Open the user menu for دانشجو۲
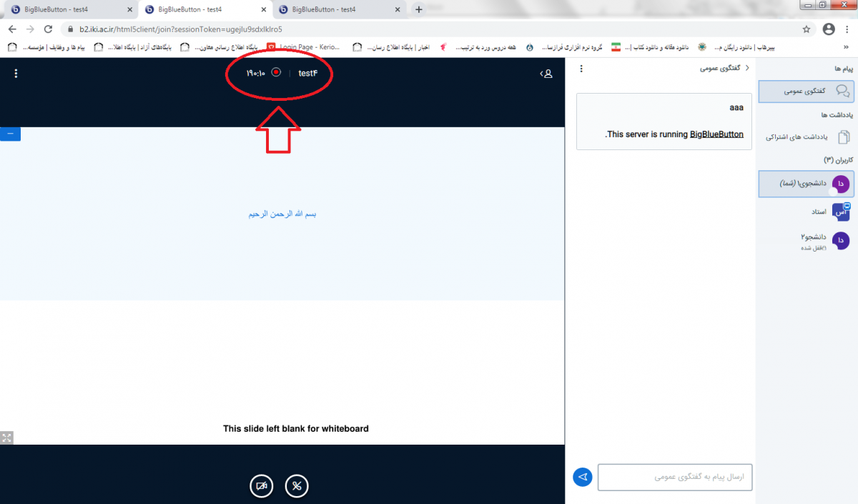 807,241
